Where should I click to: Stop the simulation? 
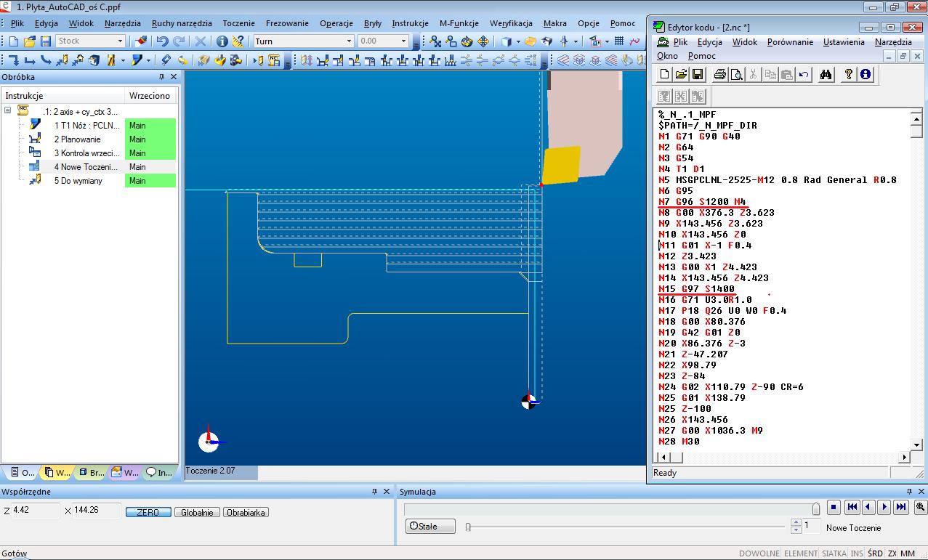(x=834, y=507)
